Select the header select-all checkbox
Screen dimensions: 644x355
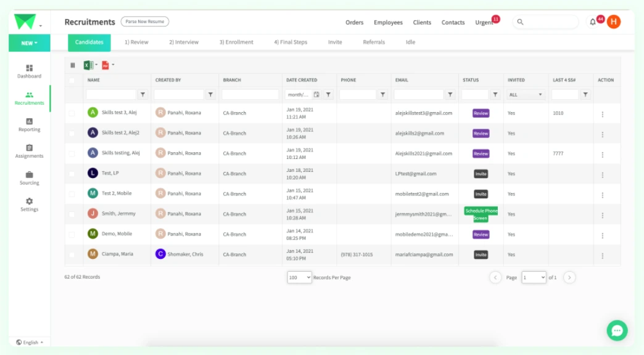tap(72, 81)
